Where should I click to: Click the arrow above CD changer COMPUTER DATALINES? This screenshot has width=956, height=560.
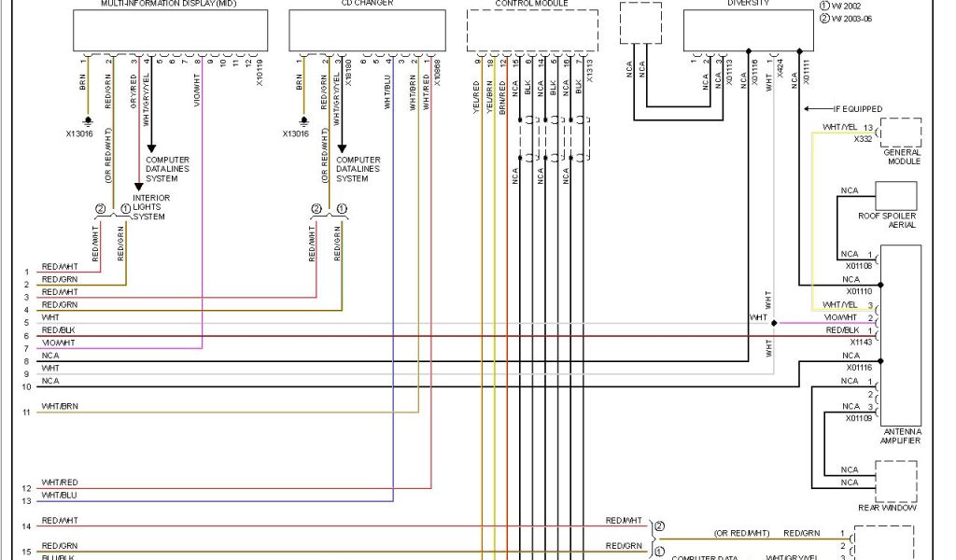(x=342, y=147)
